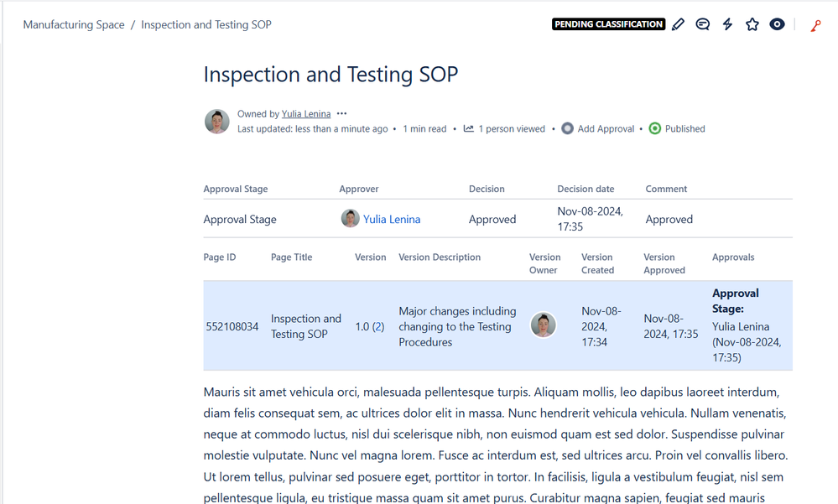This screenshot has height=504, width=838.
Task: Click the lightning bolt automation icon
Action: (x=727, y=24)
